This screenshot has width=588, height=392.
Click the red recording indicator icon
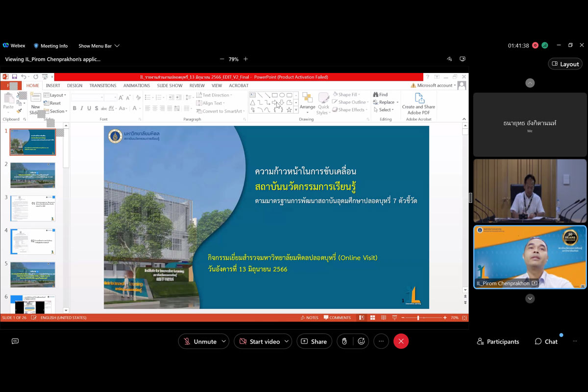click(x=535, y=46)
